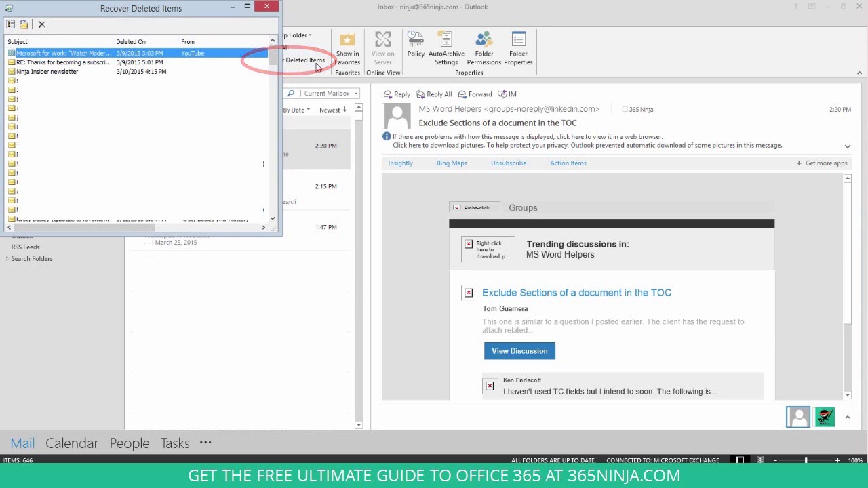Select the 'Ninja Insider newsletter' row
868x488 pixels.
[137, 72]
